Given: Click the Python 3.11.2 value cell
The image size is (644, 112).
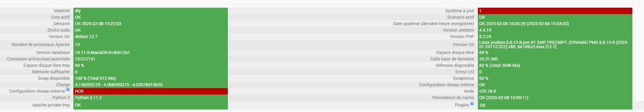Looking at the screenshot, I should (x=150, y=98).
